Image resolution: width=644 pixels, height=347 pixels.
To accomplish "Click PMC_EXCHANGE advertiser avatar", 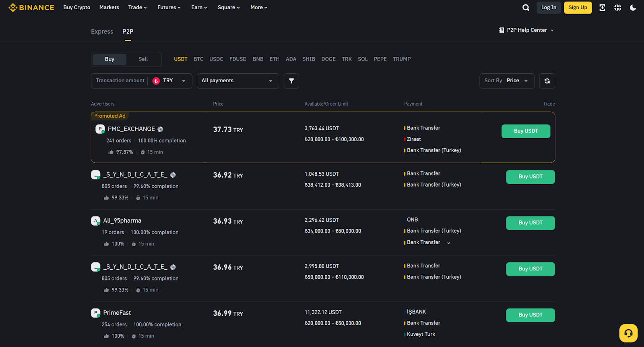I will (100, 129).
